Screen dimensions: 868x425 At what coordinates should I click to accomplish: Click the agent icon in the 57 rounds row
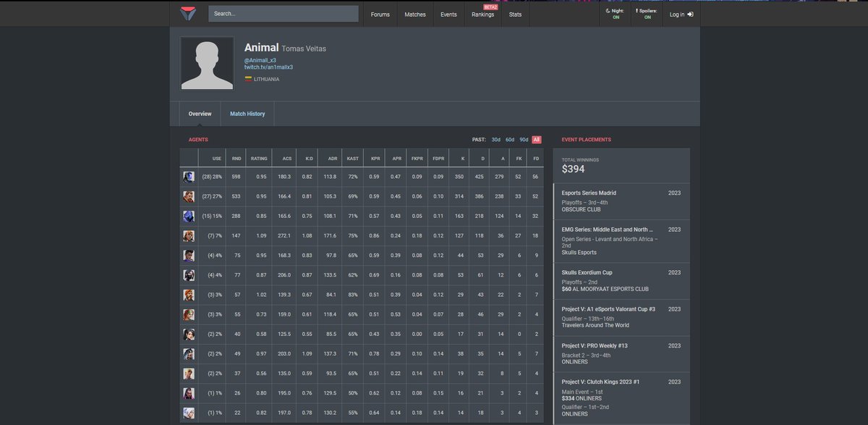(x=189, y=295)
